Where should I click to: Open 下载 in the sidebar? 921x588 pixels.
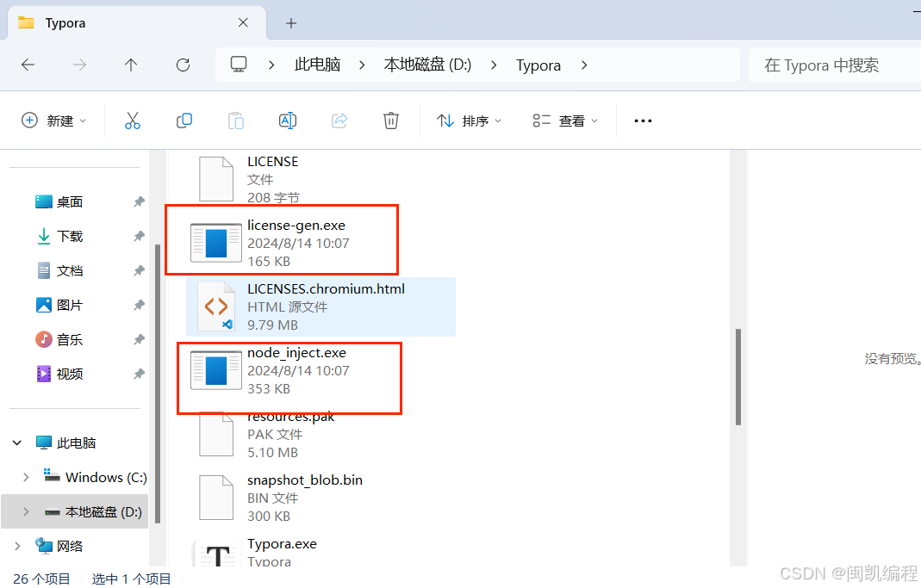click(x=69, y=237)
